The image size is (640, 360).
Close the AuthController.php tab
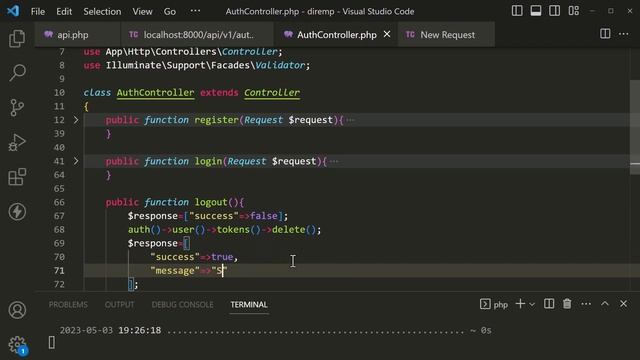tap(387, 34)
